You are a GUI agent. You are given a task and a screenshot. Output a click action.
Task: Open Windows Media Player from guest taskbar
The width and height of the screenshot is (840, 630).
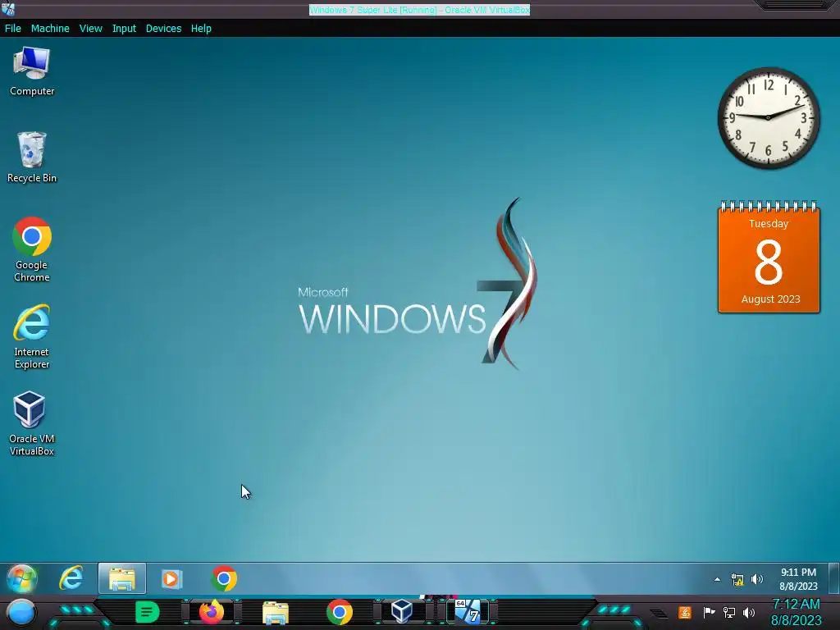tap(171, 578)
